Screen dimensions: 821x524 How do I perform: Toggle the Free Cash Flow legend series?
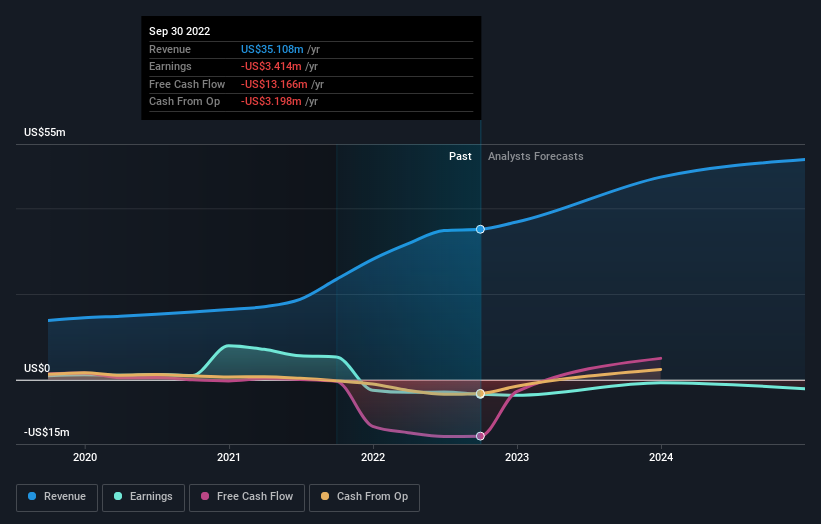click(x=247, y=497)
